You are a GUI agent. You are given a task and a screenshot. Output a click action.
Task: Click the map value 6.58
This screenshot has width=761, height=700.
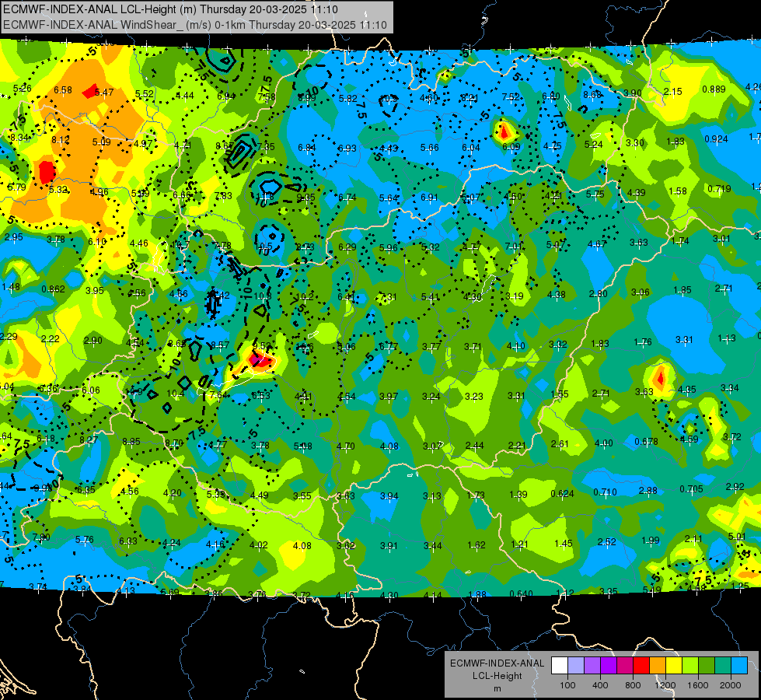[63, 90]
